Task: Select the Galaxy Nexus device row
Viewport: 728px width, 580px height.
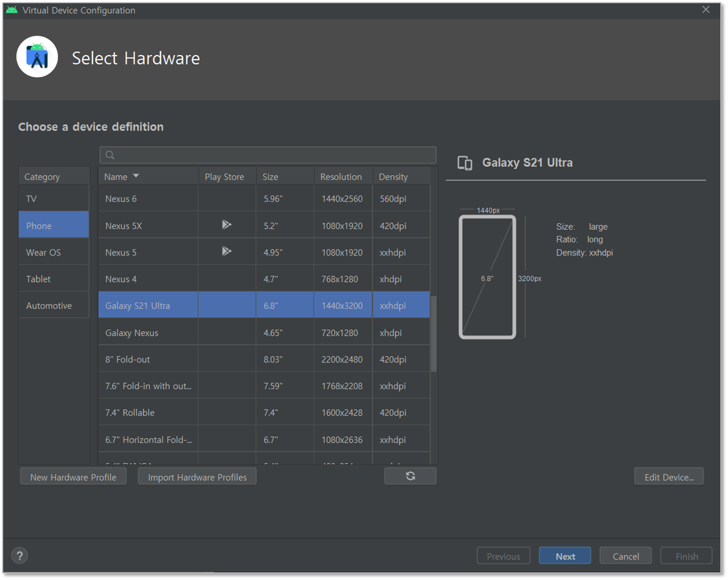Action: click(x=264, y=333)
